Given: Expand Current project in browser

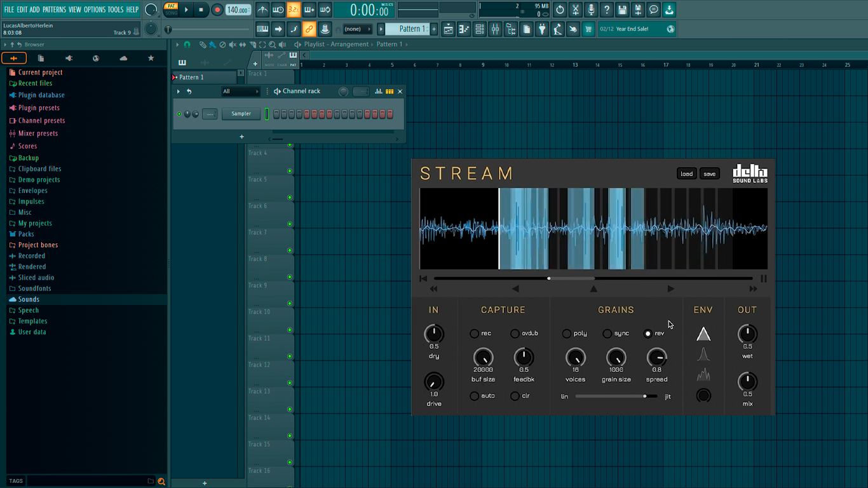Looking at the screenshot, I should (40, 72).
